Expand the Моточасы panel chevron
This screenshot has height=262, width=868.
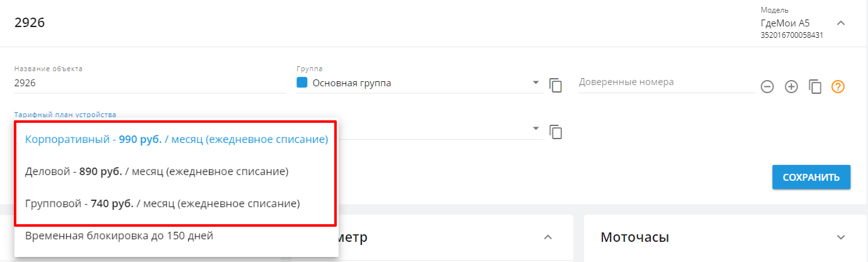click(840, 237)
